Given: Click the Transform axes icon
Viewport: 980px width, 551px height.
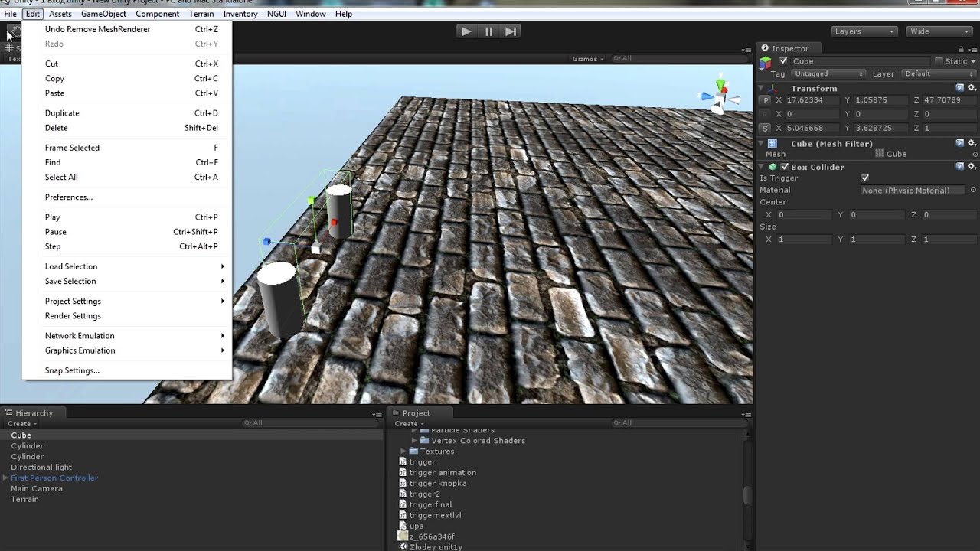Looking at the screenshot, I should coord(773,88).
